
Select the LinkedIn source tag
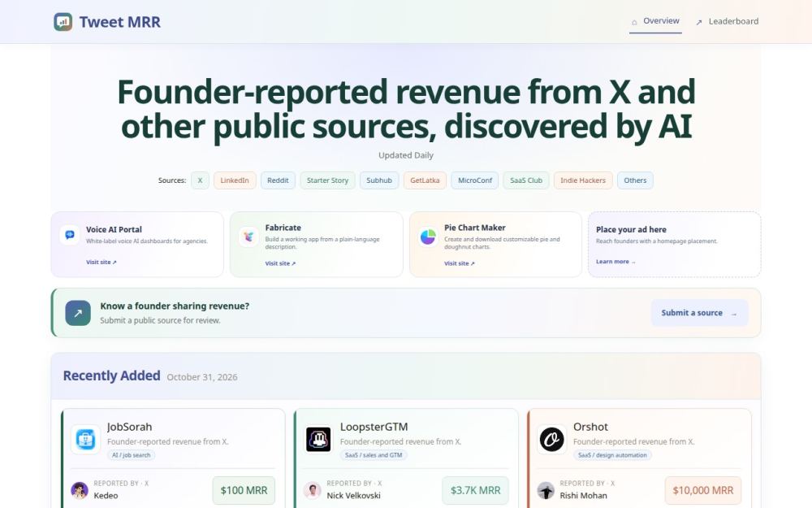click(235, 180)
